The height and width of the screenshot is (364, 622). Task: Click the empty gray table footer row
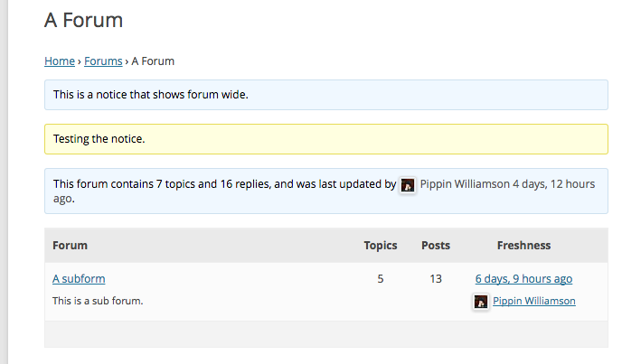pyautogui.click(x=325, y=333)
